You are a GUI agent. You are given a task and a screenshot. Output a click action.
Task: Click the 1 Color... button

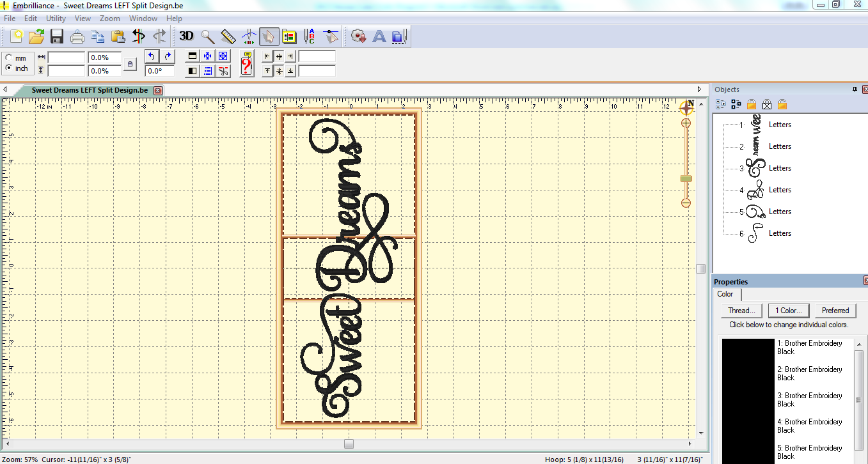pyautogui.click(x=789, y=311)
